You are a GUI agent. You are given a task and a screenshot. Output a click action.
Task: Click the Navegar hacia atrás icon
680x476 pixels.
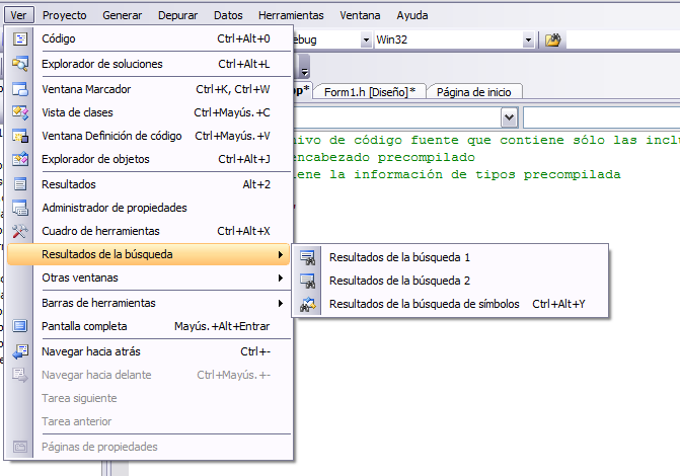pyautogui.click(x=20, y=352)
